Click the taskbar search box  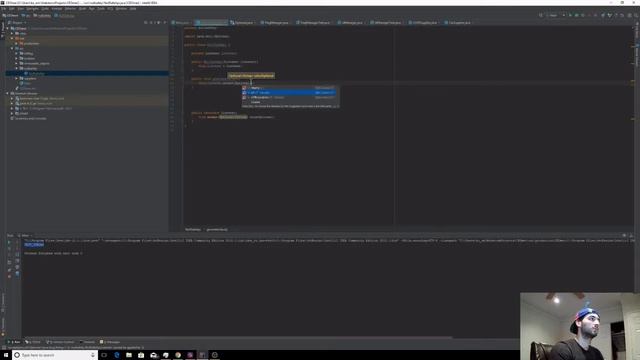pos(55,355)
